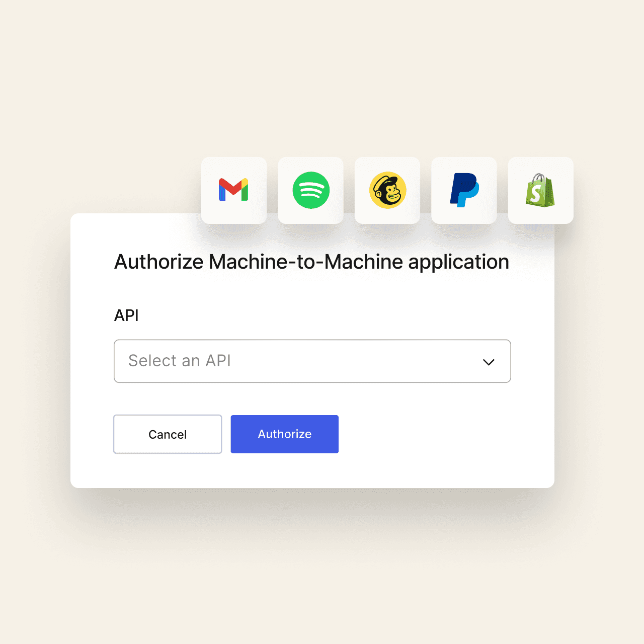
Task: Click blank space below Cancel button
Action: point(168,470)
